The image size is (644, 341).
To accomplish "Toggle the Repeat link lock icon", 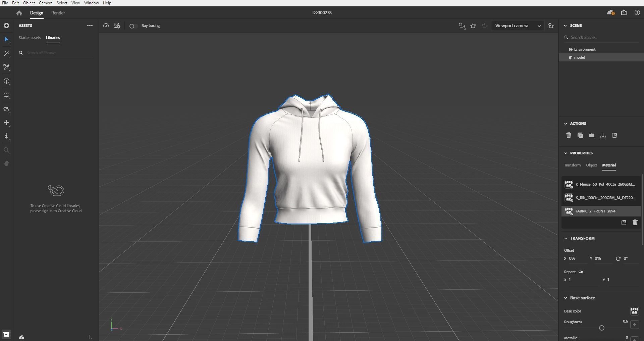I will pos(581,272).
